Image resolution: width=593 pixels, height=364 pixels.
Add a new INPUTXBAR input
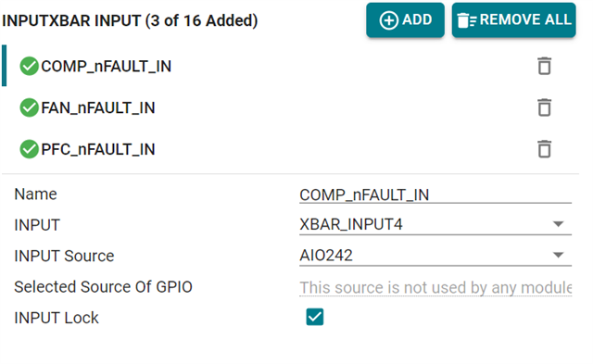(x=405, y=20)
